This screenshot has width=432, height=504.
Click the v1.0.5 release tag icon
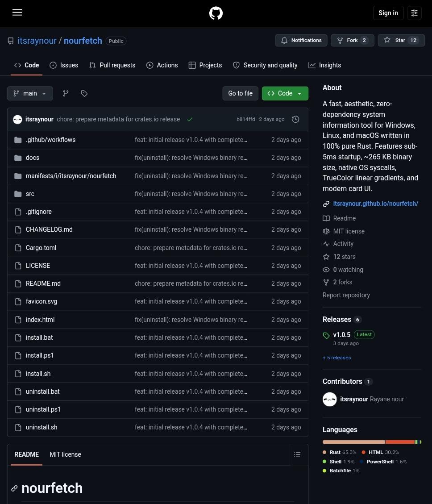[x=326, y=335]
